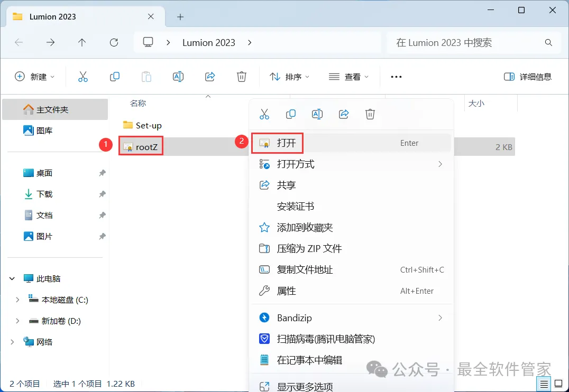Choose 扫描病毒(腾讯电脑管家)

click(351, 339)
